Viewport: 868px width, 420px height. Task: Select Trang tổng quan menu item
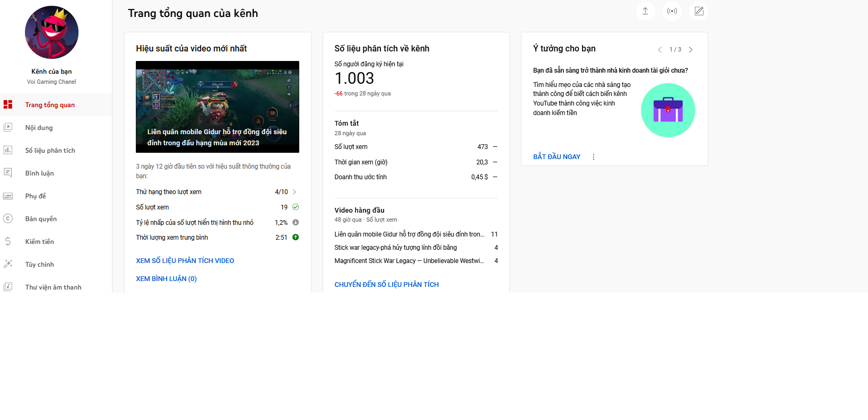pyautogui.click(x=50, y=105)
